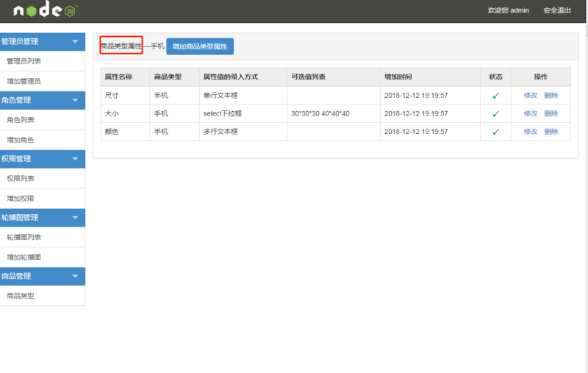Click 删除 link for 尺寸 row
Screen dimensions: 588x373
point(551,96)
